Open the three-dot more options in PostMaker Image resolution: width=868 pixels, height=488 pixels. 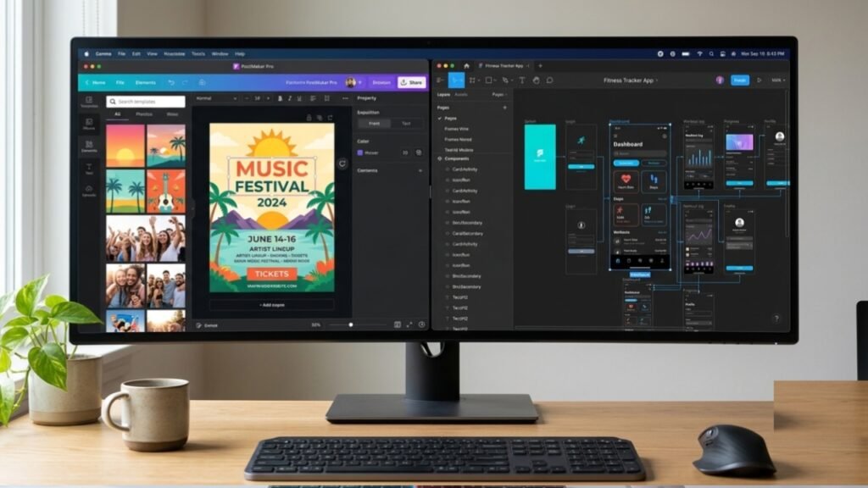[346, 98]
